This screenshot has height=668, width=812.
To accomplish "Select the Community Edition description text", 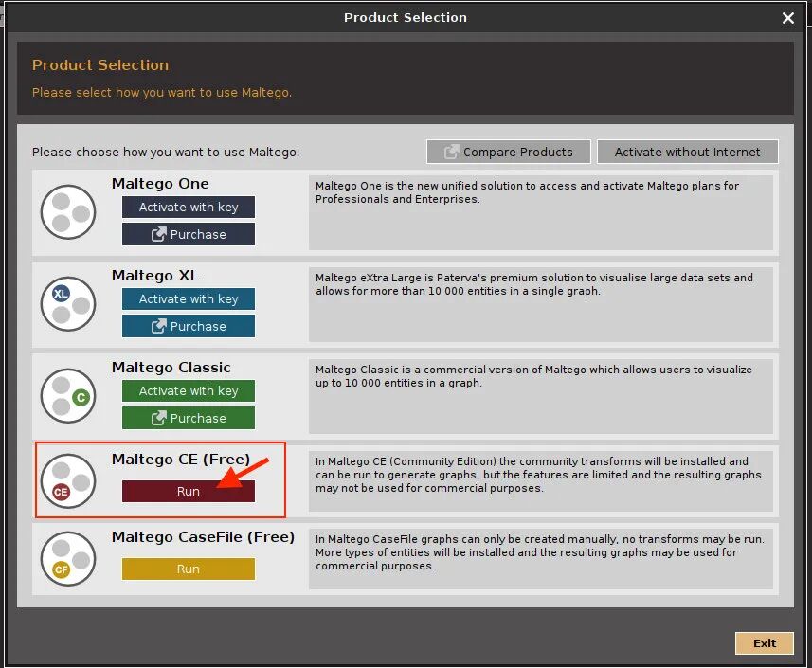I will pyautogui.click(x=538, y=475).
